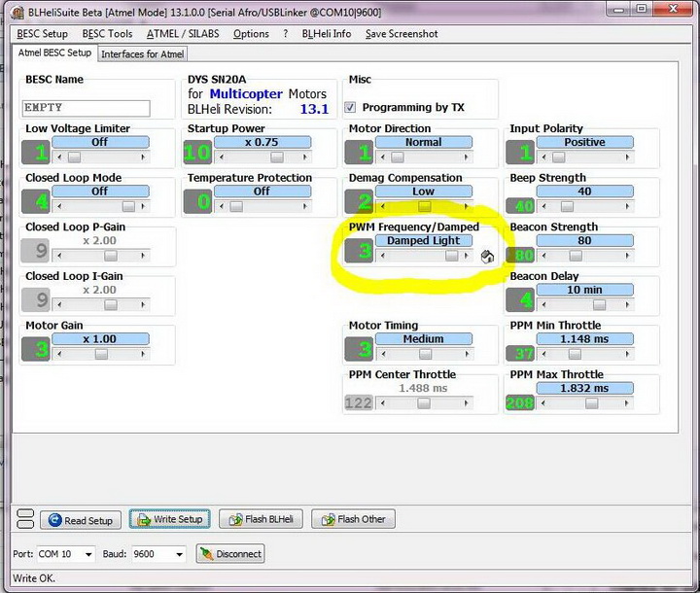Click the Multicopter text in header

pyautogui.click(x=246, y=93)
